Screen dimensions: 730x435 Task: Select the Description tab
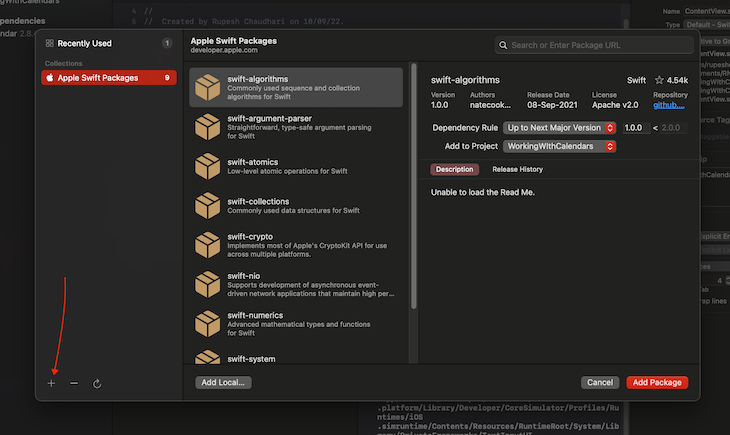click(455, 170)
